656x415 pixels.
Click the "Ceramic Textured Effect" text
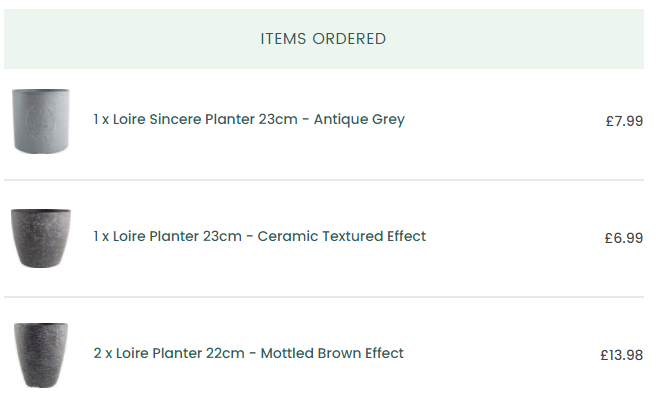tap(342, 237)
